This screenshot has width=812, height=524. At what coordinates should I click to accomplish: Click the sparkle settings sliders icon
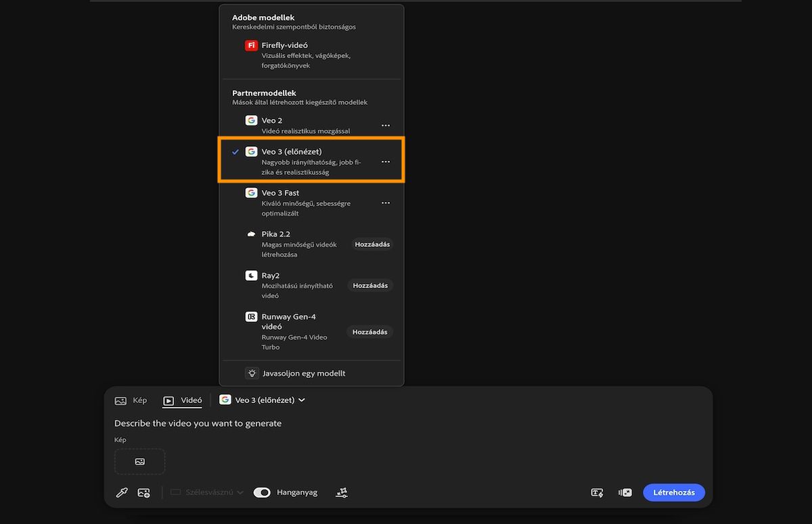click(342, 493)
